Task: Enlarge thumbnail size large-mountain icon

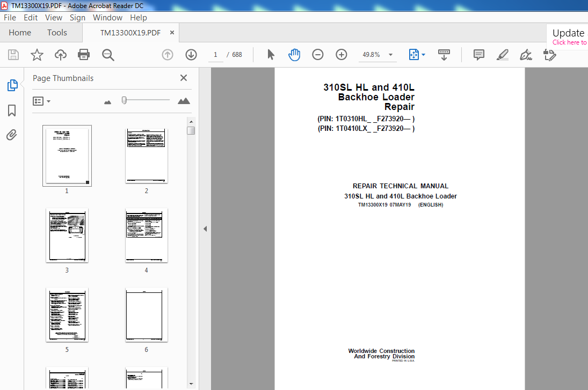Action: coord(184,101)
